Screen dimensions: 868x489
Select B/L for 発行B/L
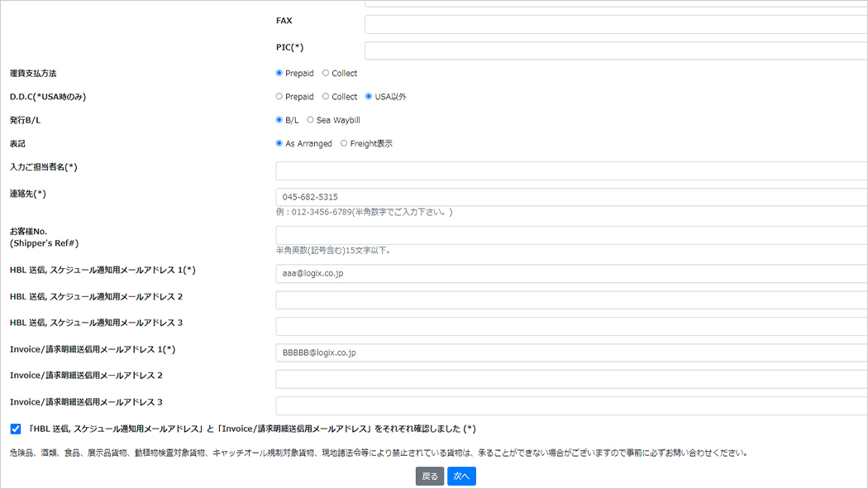(x=279, y=120)
